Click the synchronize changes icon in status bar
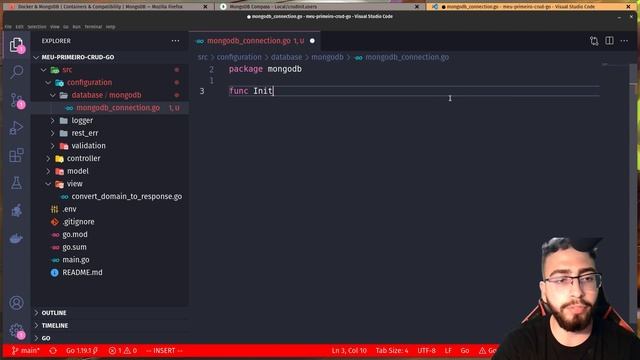The image size is (640, 360). coord(53,351)
